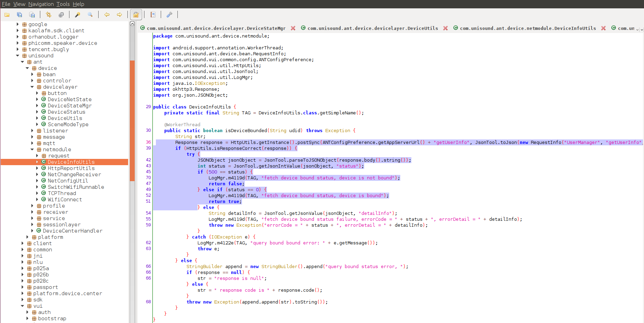Expand the HttpReportUtils class node
Screen dimensions: 644x323
pyautogui.click(x=37, y=168)
